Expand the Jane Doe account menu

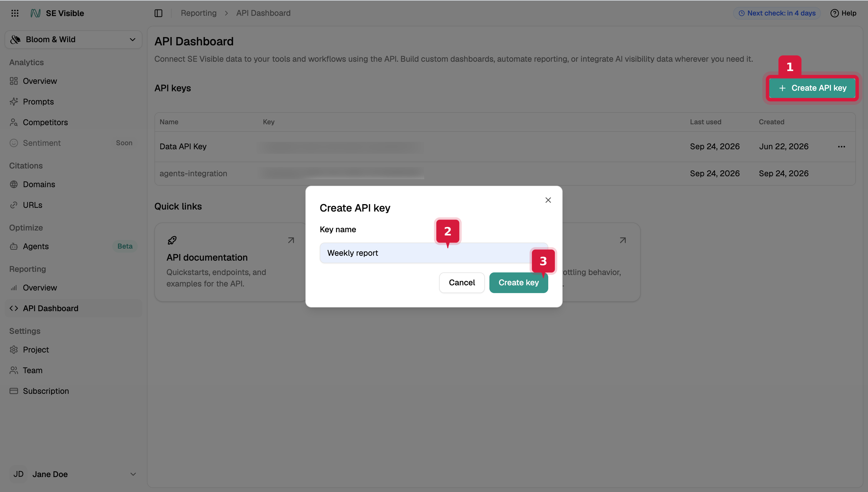[x=73, y=474]
